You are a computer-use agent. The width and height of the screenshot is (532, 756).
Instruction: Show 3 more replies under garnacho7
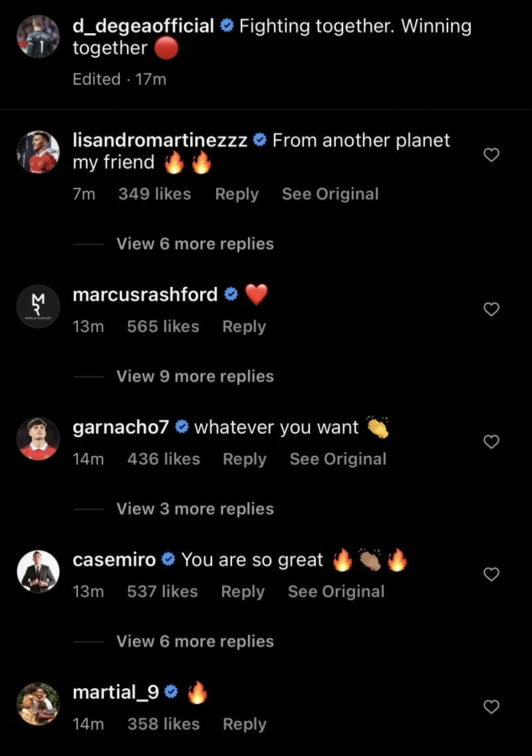click(195, 508)
